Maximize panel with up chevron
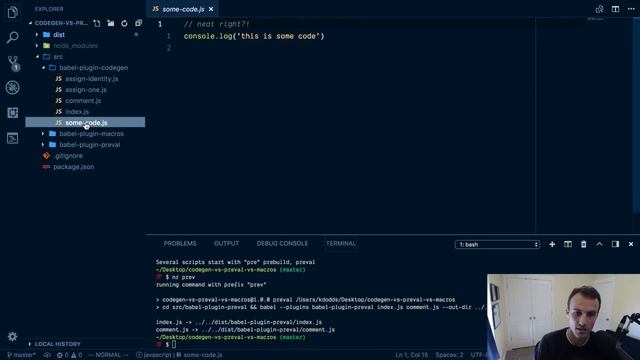Viewport: 640px width, 360px height. point(599,244)
